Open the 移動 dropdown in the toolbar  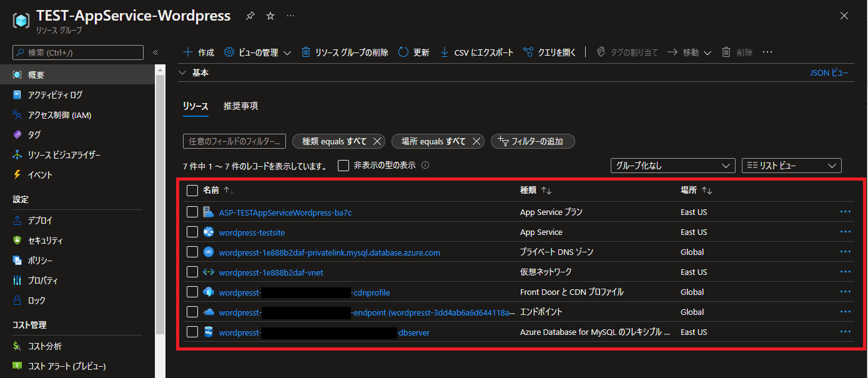tap(689, 52)
